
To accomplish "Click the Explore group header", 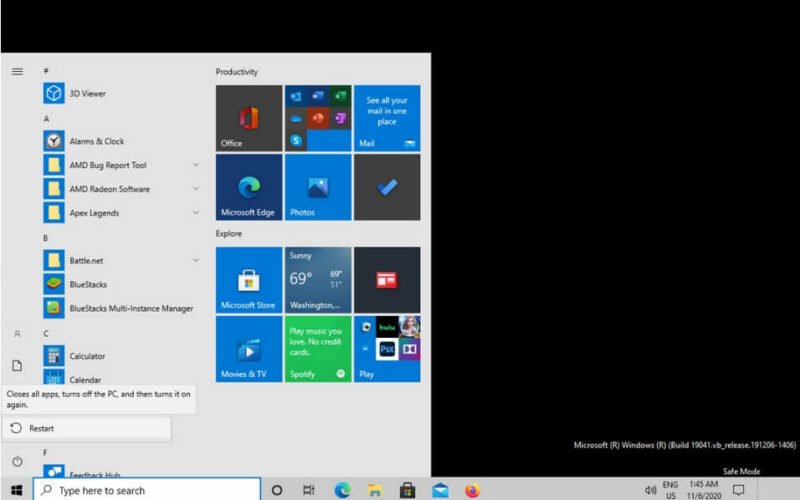I will click(229, 234).
